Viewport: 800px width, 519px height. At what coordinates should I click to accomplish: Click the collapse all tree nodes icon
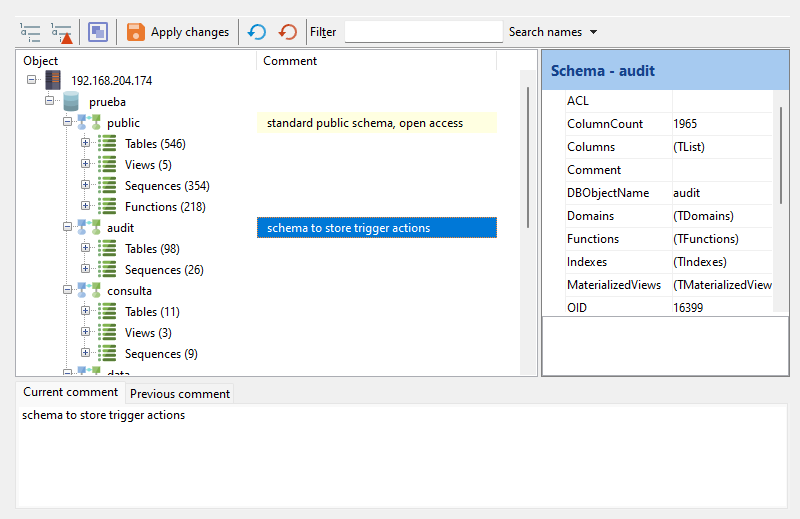62,32
